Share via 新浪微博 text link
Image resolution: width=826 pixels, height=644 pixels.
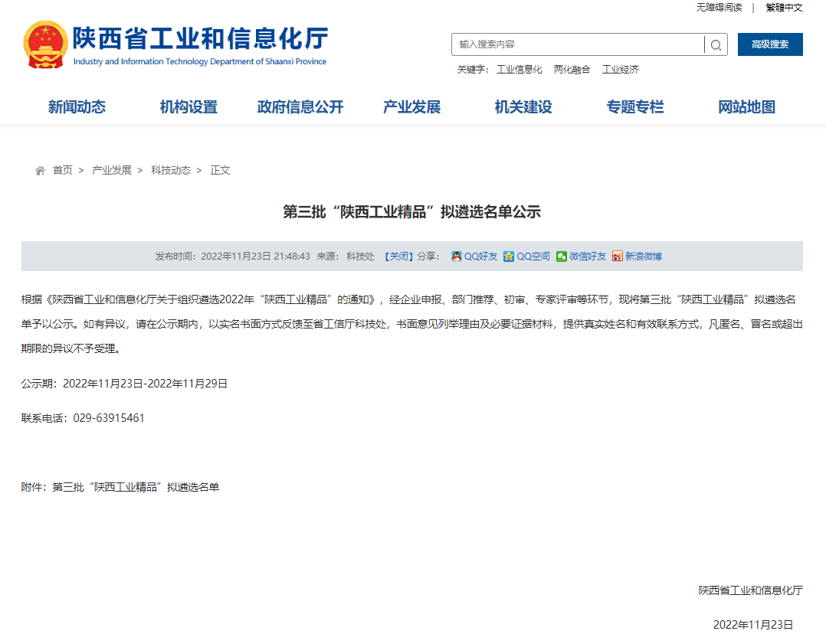(643, 257)
